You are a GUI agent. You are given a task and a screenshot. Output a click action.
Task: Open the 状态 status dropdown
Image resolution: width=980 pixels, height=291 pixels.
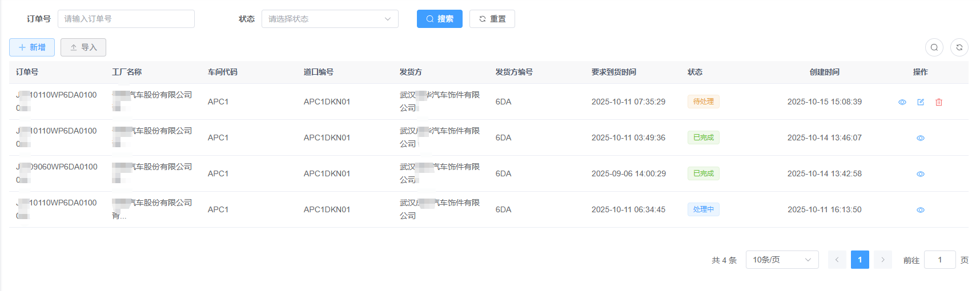330,19
